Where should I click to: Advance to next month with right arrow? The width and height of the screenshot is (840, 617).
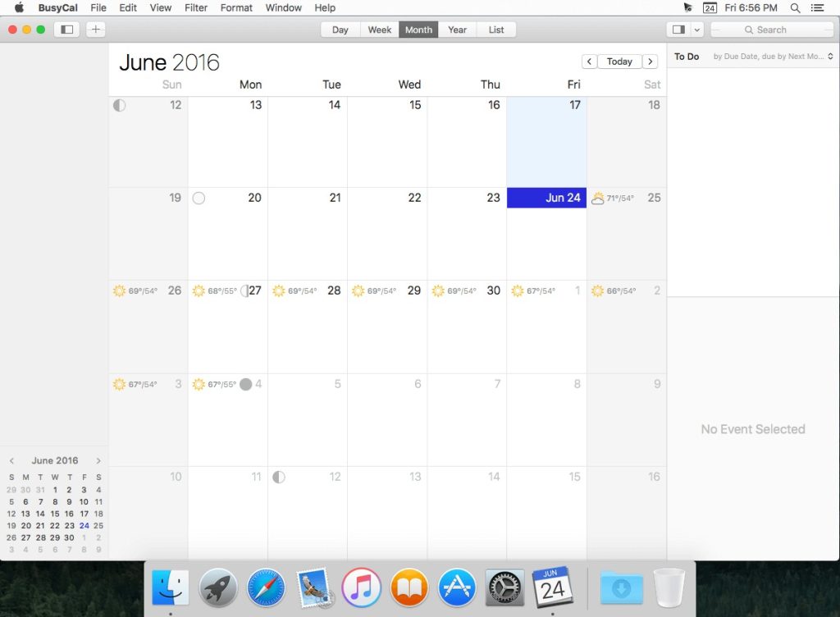(x=650, y=62)
